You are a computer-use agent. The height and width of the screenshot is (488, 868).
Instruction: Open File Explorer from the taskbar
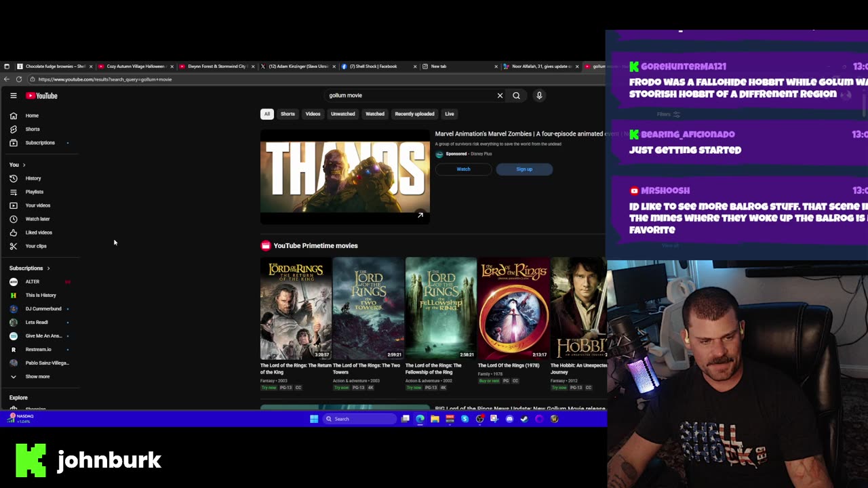[x=435, y=419]
